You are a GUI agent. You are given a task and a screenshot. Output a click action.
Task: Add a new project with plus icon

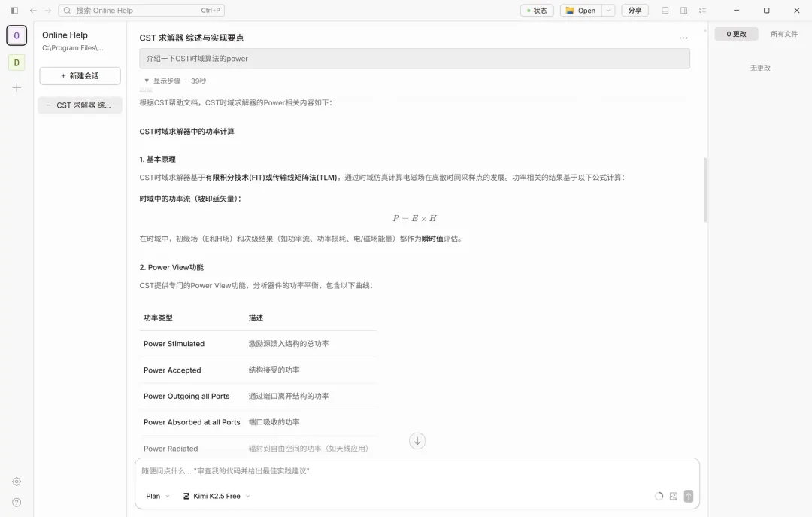pyautogui.click(x=17, y=87)
